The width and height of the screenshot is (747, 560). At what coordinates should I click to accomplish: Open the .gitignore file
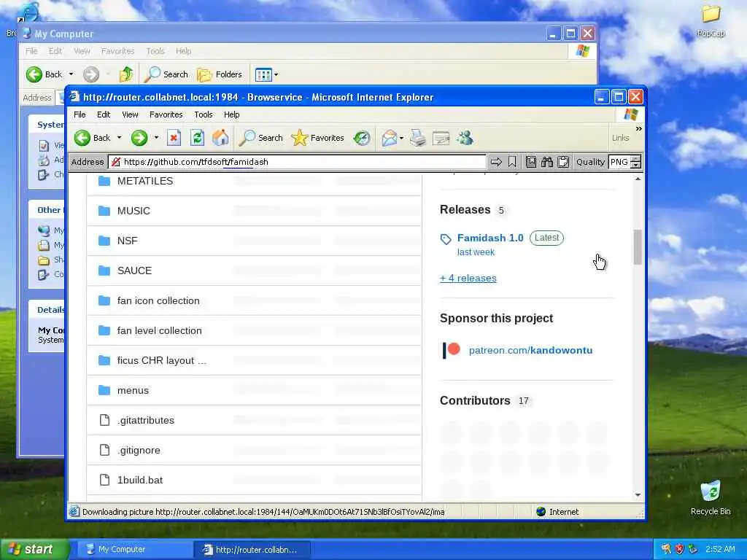[139, 451]
